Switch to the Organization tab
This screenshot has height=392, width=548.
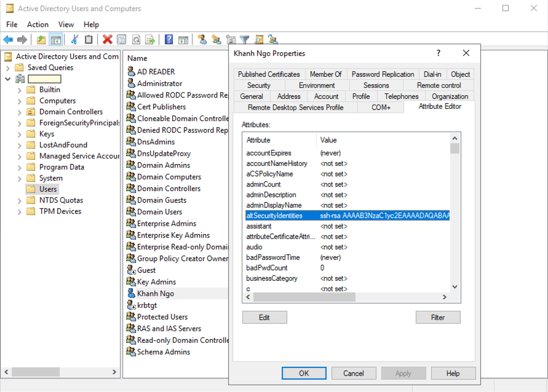click(450, 96)
